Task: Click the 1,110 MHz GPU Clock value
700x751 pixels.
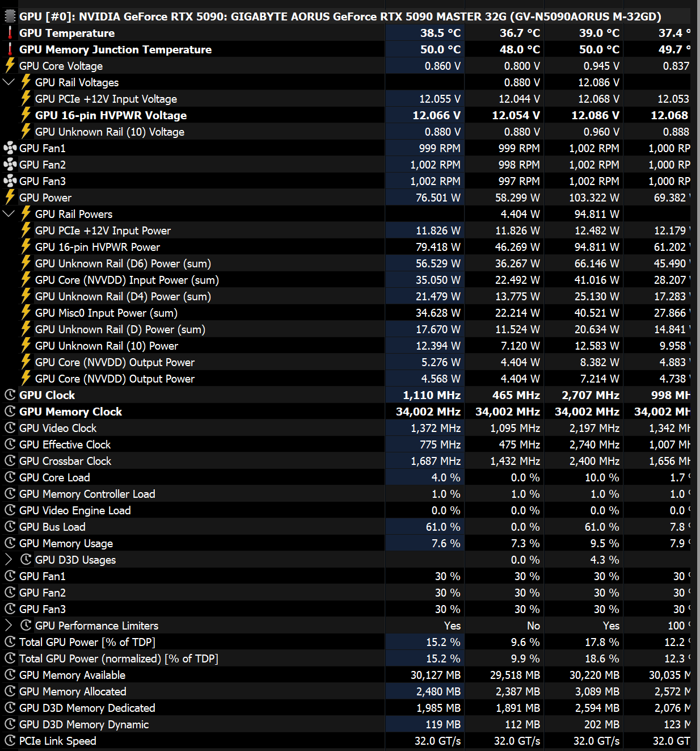Action: pos(432,395)
